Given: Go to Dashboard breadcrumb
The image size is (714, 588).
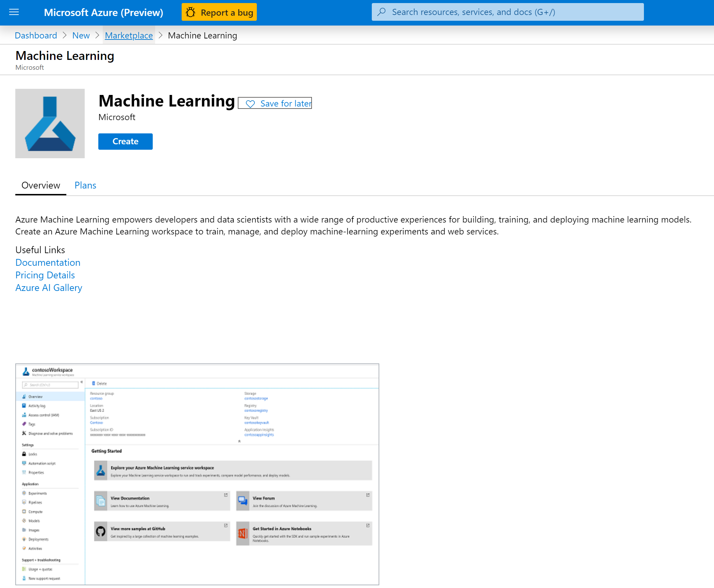Looking at the screenshot, I should 36,35.
